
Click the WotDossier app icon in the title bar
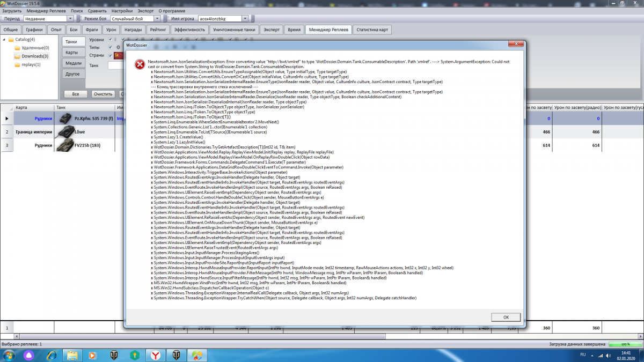point(4,3)
